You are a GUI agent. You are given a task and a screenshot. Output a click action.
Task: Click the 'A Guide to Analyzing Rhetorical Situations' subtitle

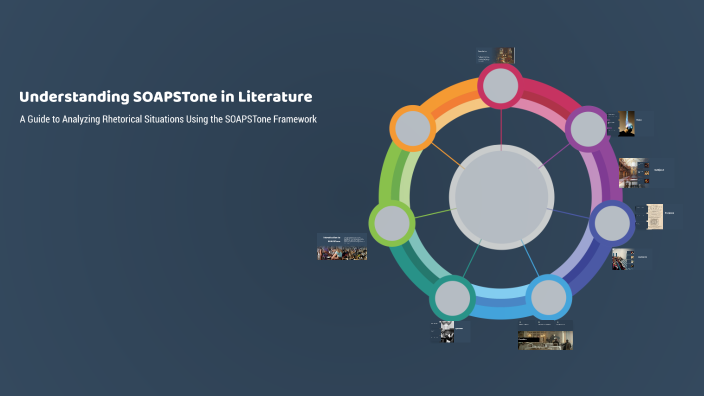pyautogui.click(x=168, y=119)
